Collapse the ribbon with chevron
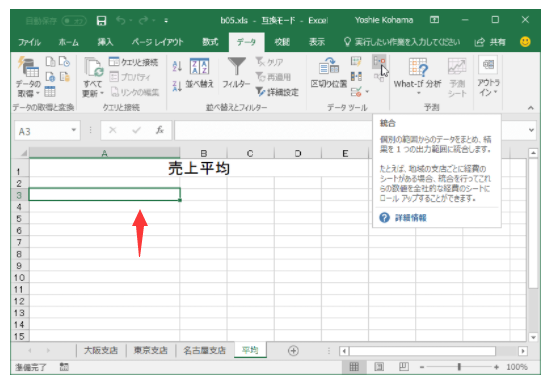 [530, 108]
